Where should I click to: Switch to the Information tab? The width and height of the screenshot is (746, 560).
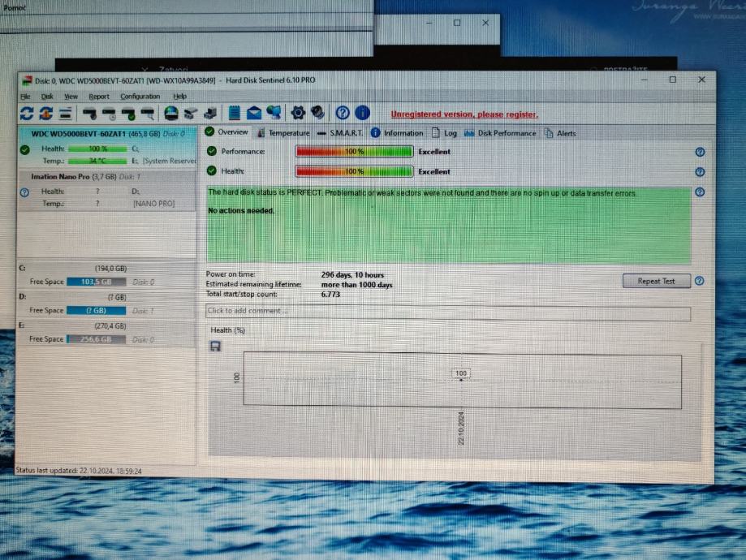(397, 133)
